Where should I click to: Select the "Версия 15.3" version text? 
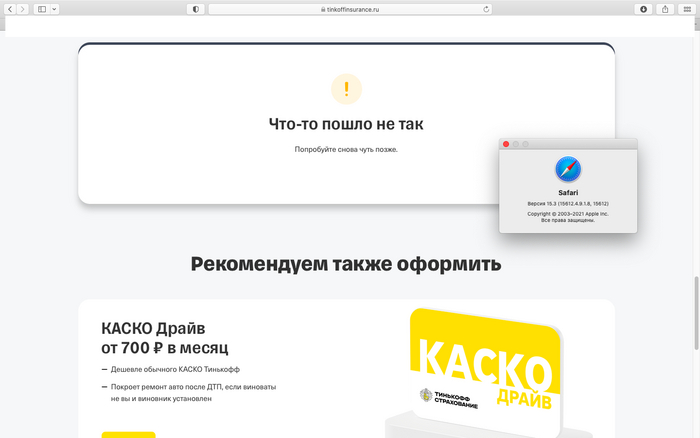pyautogui.click(x=568, y=204)
